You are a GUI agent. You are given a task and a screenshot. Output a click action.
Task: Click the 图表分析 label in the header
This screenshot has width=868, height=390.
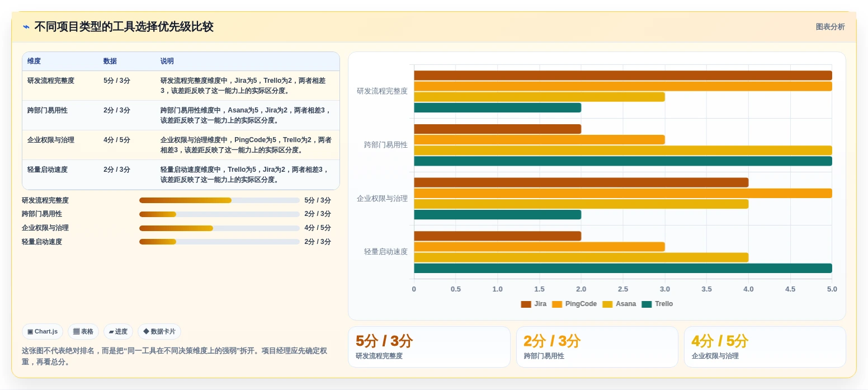tap(830, 27)
